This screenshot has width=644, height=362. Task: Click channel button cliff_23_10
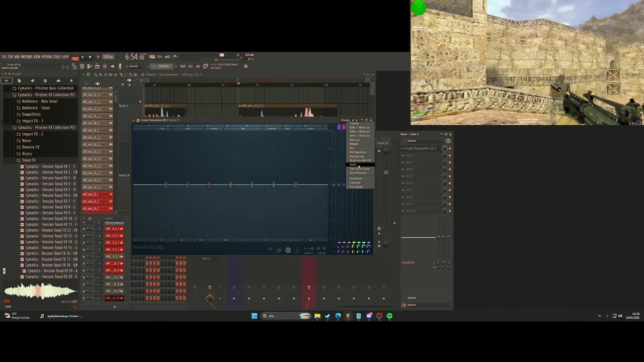115,298
